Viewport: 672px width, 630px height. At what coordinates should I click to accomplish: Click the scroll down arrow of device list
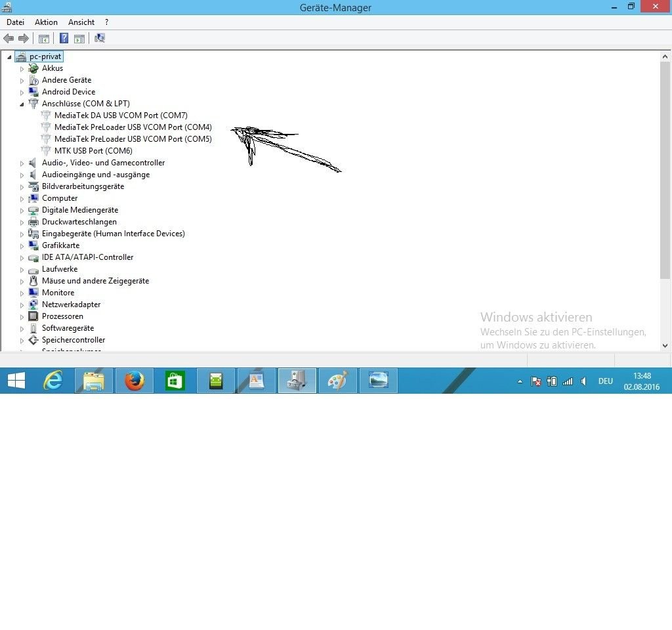[x=665, y=345]
